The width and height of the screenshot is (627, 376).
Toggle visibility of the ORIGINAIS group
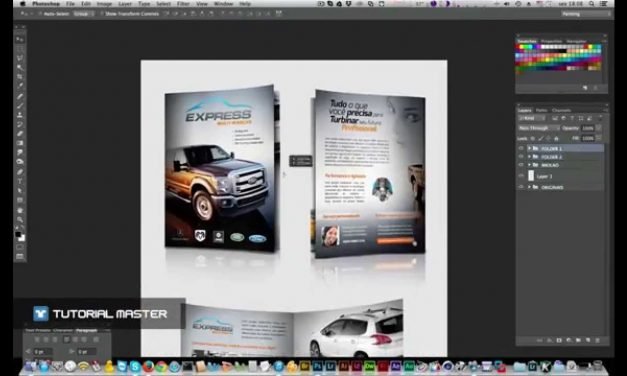(x=521, y=187)
